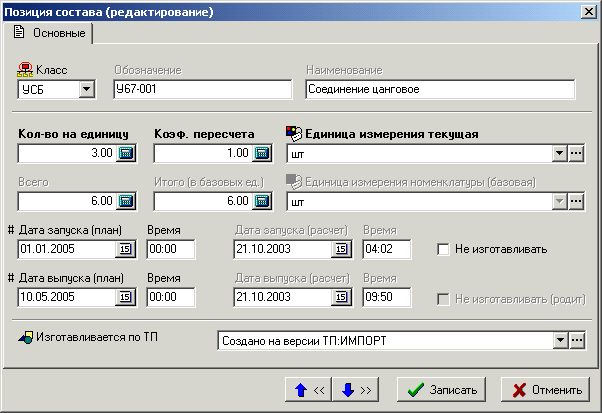Click the Наименование text field
Screen dimensions: 602x413
click(x=440, y=90)
